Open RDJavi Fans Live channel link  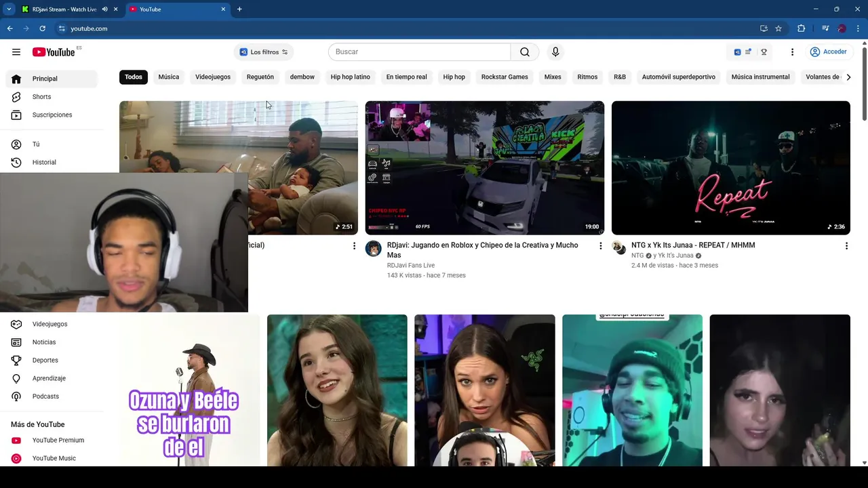pyautogui.click(x=411, y=266)
